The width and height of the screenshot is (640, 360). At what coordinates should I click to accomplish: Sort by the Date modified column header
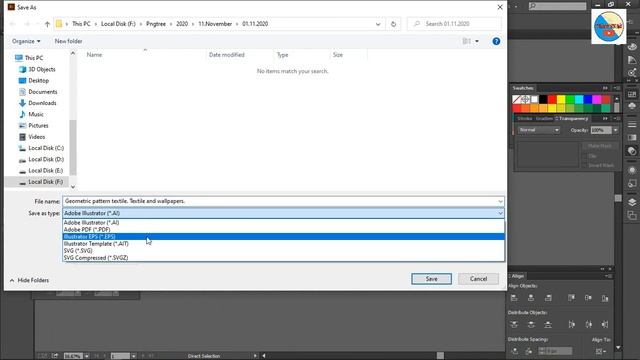pos(227,55)
